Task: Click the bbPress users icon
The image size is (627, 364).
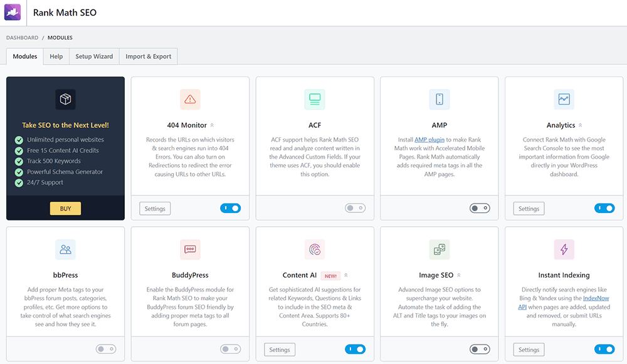Action: click(65, 249)
